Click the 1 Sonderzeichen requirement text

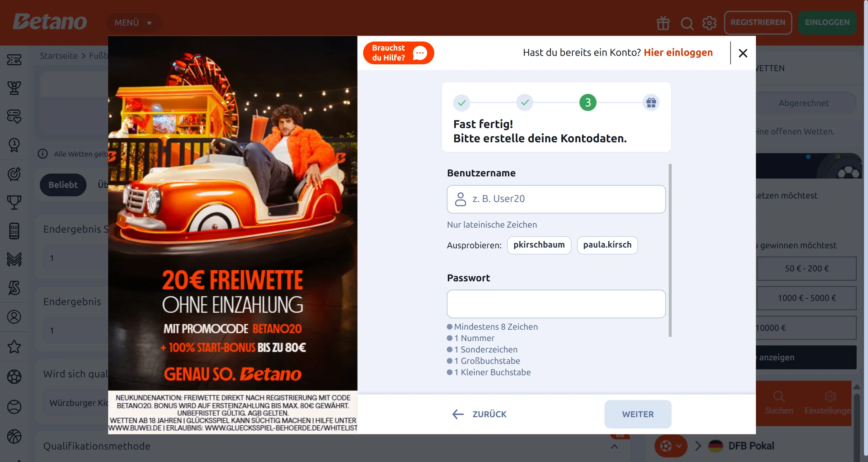tap(486, 350)
